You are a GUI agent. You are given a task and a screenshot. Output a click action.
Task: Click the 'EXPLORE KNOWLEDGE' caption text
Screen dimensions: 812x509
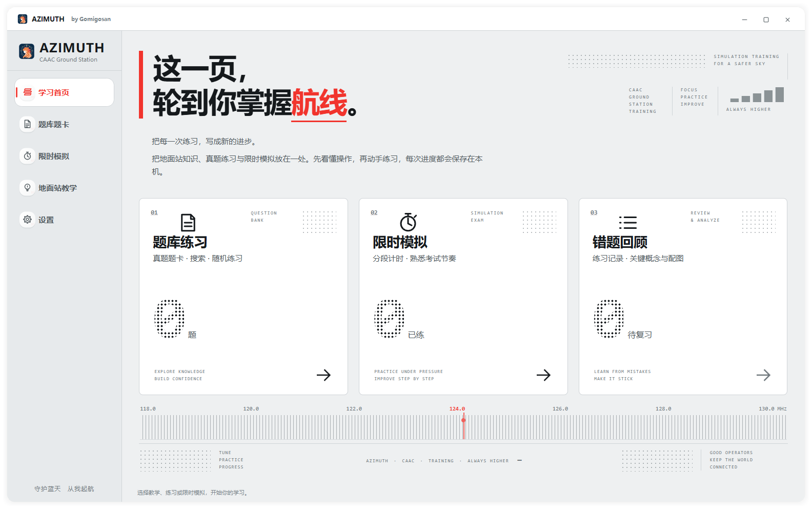(x=180, y=371)
